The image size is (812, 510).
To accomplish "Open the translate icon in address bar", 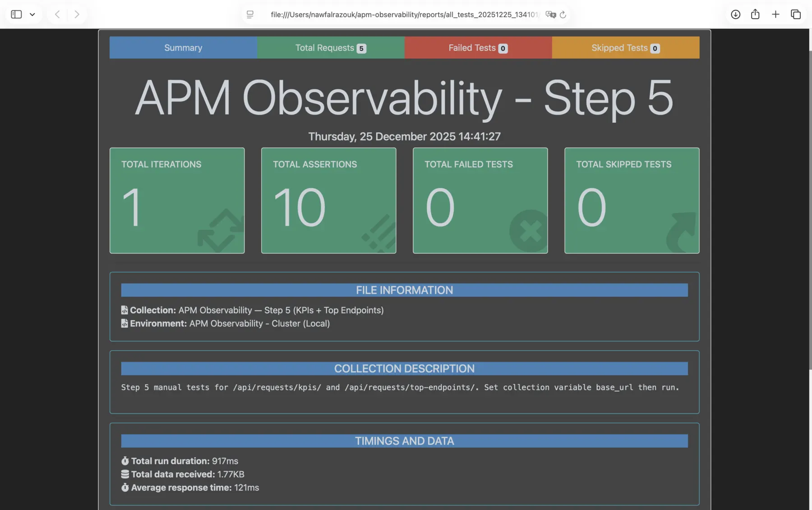I will [x=550, y=14].
